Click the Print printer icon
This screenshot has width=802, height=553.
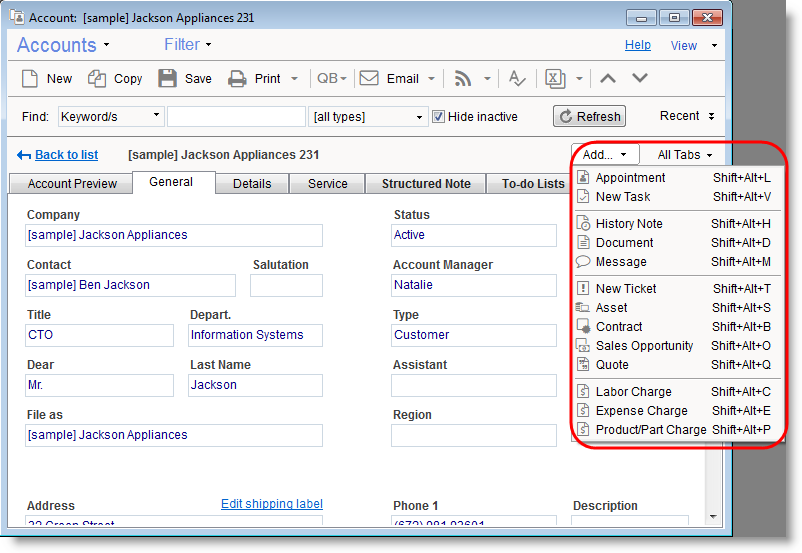pos(237,79)
